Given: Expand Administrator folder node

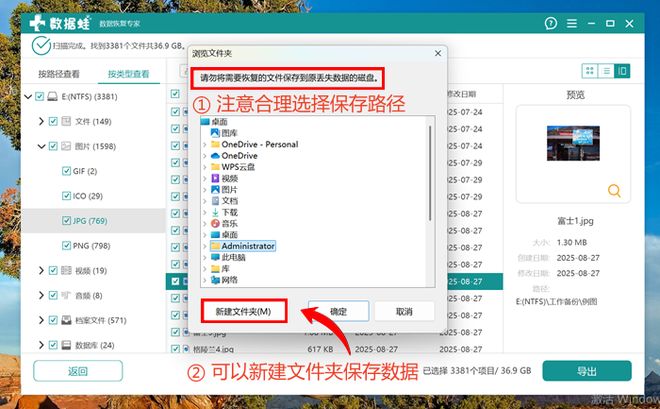Looking at the screenshot, I should point(205,246).
